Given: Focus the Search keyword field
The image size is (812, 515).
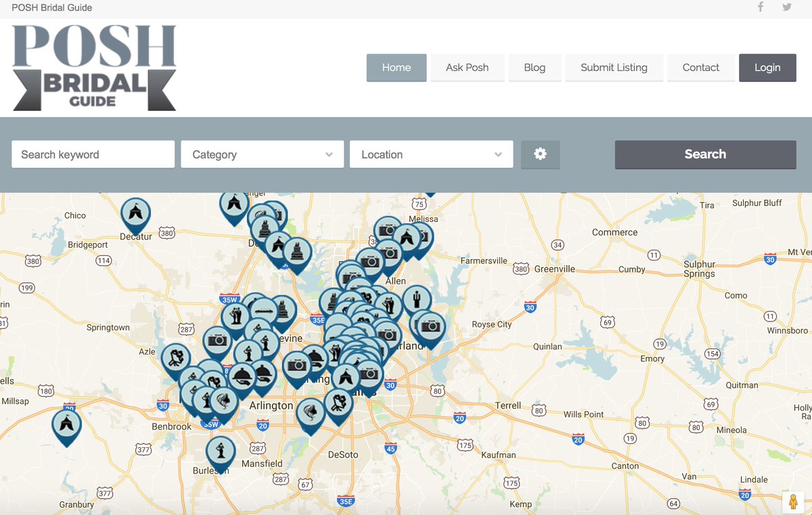Looking at the screenshot, I should [93, 154].
